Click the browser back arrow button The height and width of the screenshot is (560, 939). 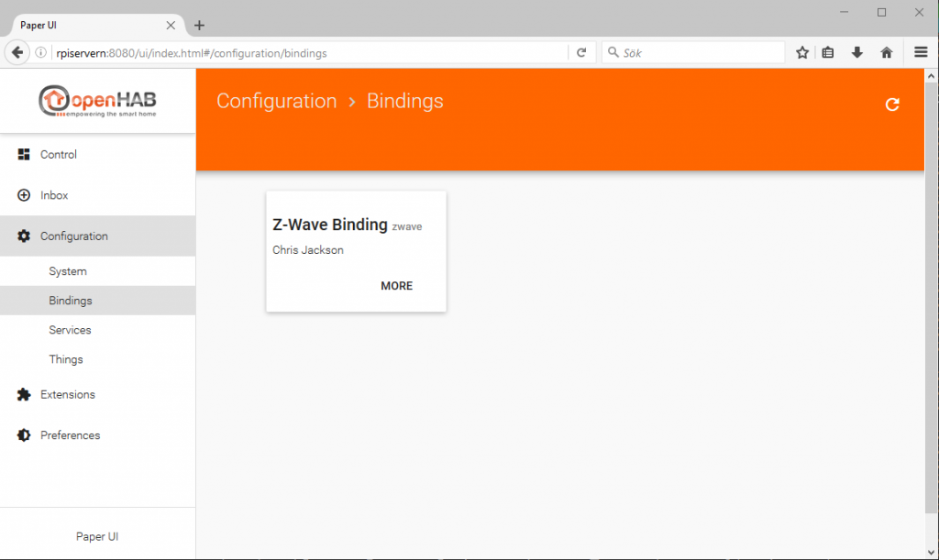coord(17,52)
